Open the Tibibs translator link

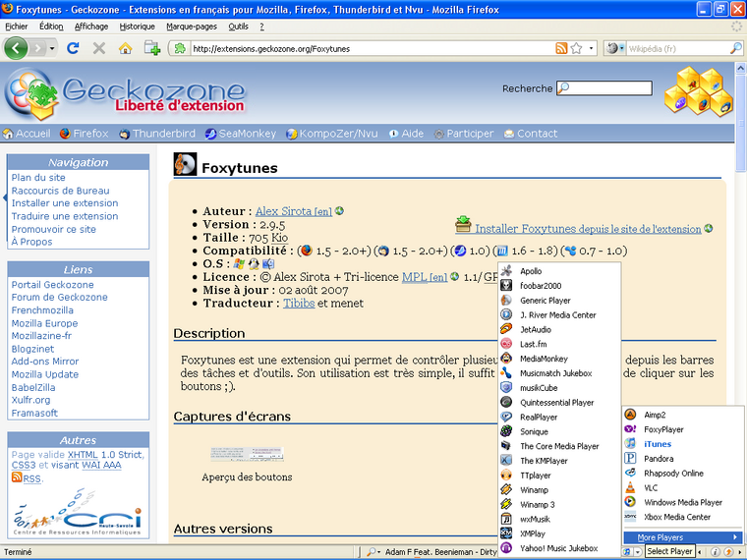coord(299,304)
